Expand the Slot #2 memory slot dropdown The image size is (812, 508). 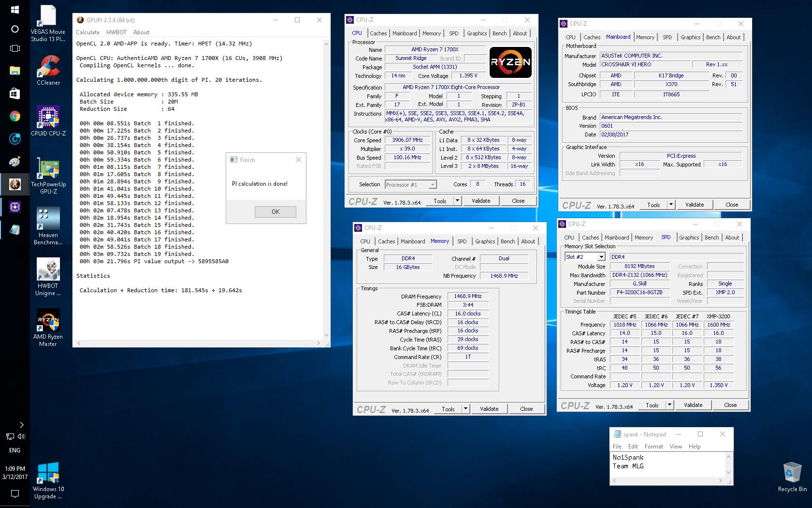[601, 257]
